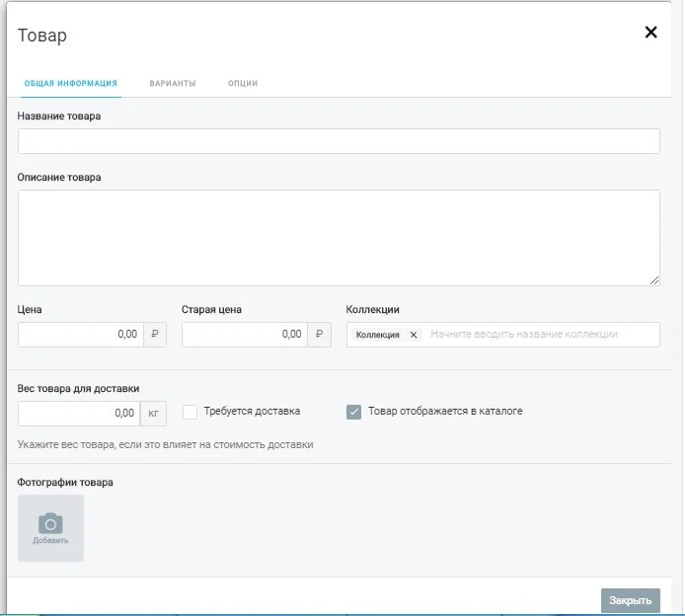Remove the Коллекция tag with its x

(414, 335)
